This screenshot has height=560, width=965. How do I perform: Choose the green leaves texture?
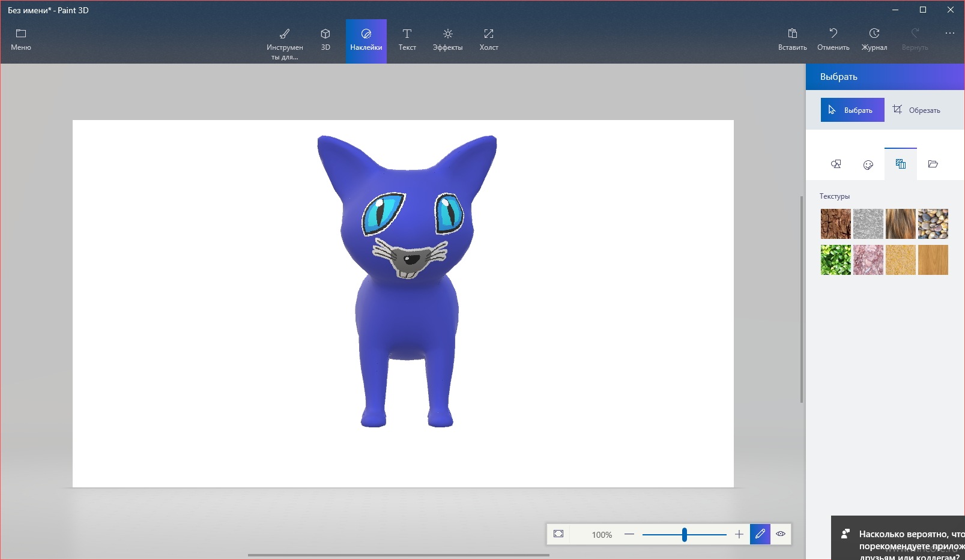[836, 260]
